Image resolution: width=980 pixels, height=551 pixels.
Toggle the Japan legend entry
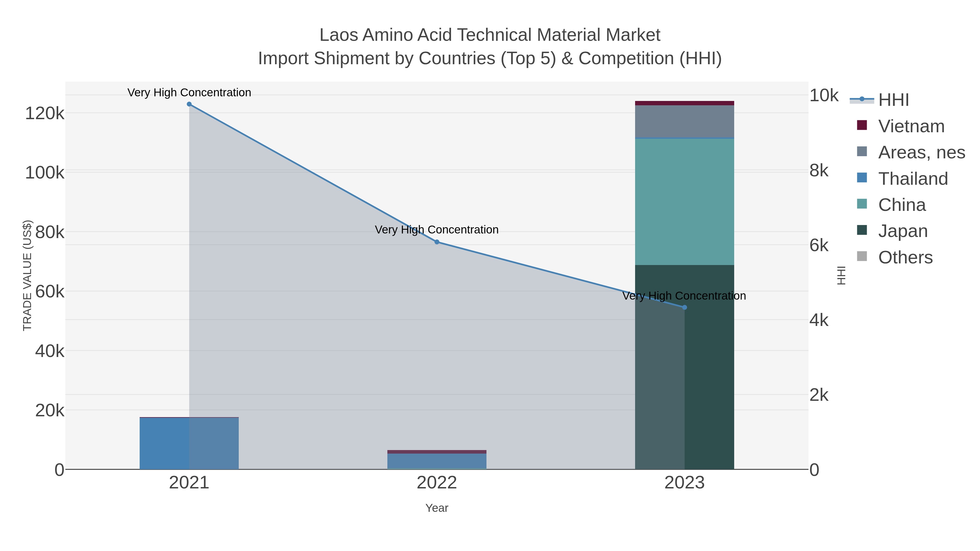pyautogui.click(x=892, y=231)
